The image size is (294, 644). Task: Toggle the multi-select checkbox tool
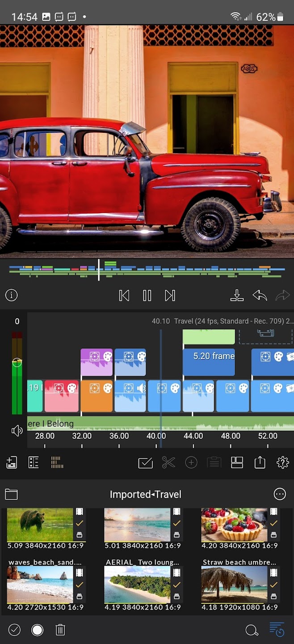[146, 462]
